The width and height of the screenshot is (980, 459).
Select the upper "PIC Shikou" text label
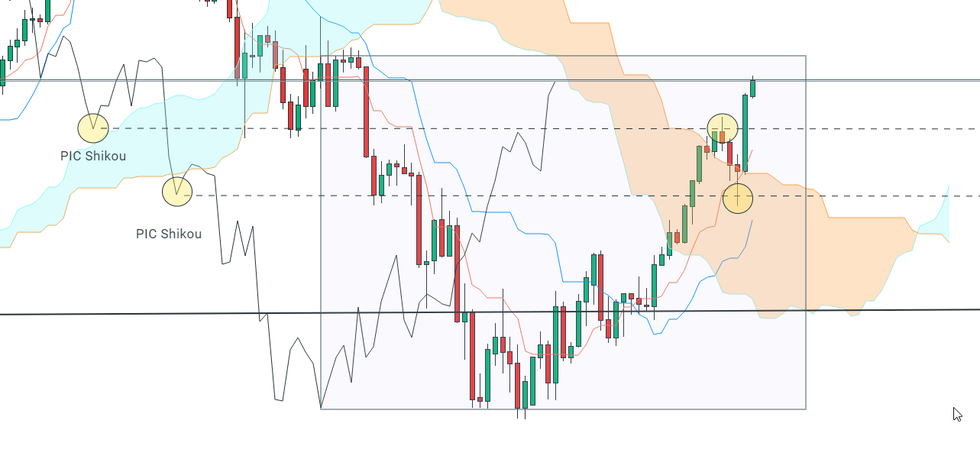click(93, 156)
